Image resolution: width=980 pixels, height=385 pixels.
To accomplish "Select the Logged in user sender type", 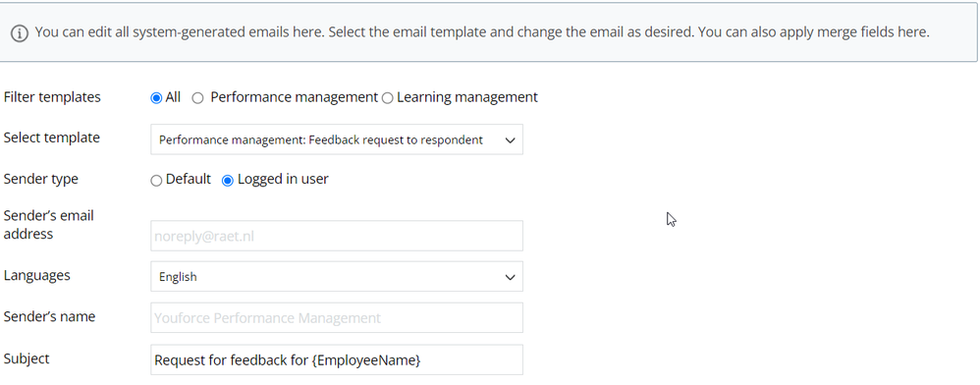I will click(x=228, y=181).
